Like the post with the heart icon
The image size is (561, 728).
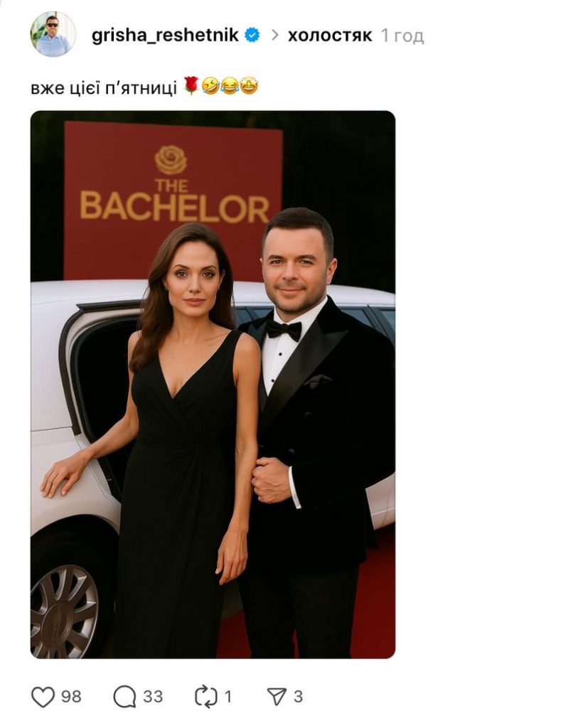coord(43,697)
